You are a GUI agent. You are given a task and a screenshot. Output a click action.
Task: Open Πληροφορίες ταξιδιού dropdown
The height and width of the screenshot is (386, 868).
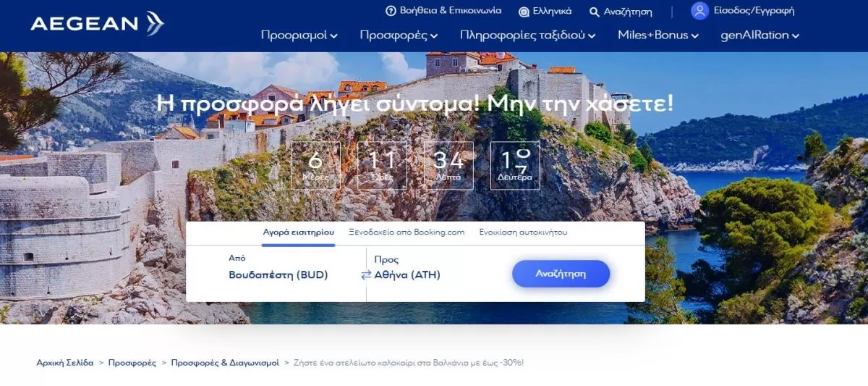528,35
